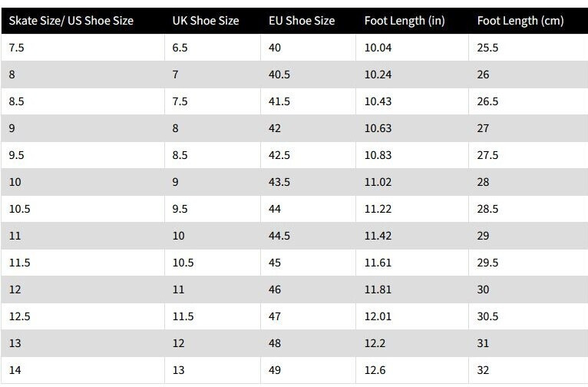588x387 pixels.
Task: Click the 32 cm foot length cell
Action: [483, 370]
